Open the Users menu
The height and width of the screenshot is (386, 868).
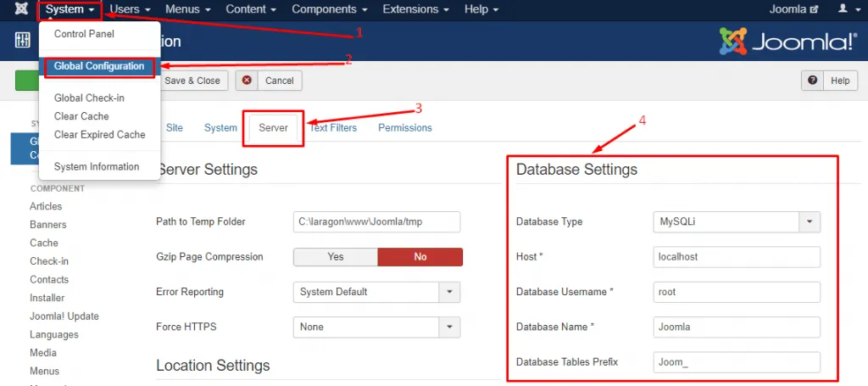[130, 9]
